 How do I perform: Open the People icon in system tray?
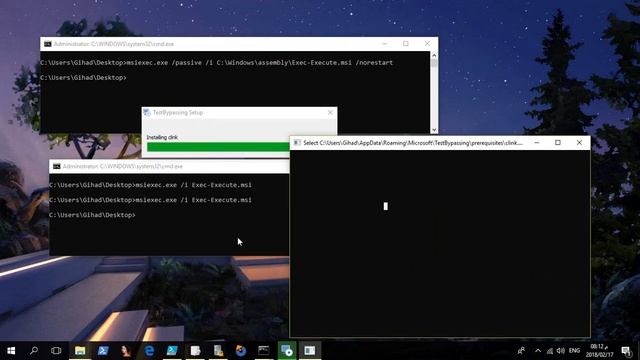[521, 351]
